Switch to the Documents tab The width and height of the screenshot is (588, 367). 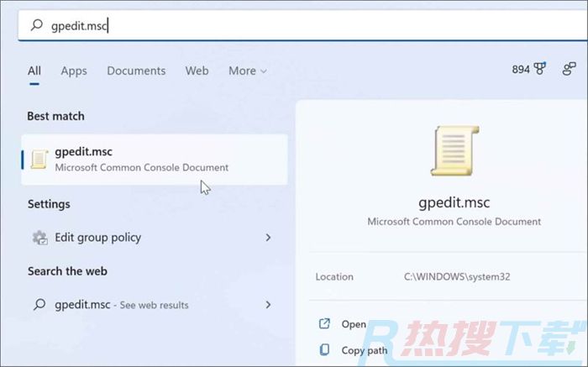(136, 71)
